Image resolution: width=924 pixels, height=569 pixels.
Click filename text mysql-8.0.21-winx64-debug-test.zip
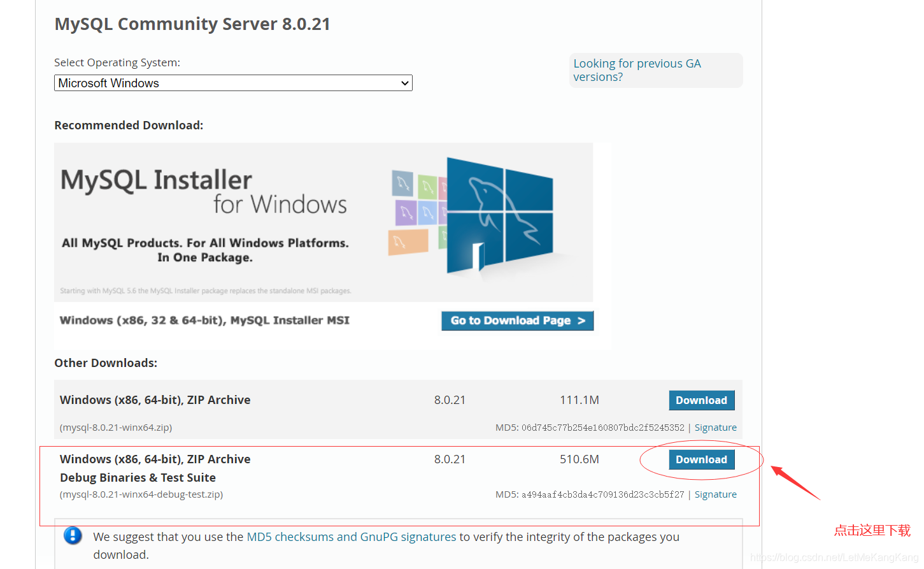141,494
